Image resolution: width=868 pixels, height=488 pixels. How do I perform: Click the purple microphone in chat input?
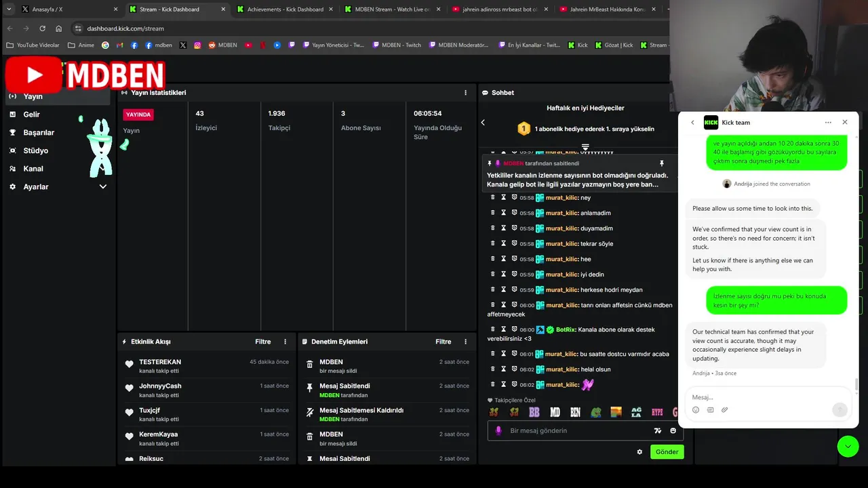click(498, 430)
